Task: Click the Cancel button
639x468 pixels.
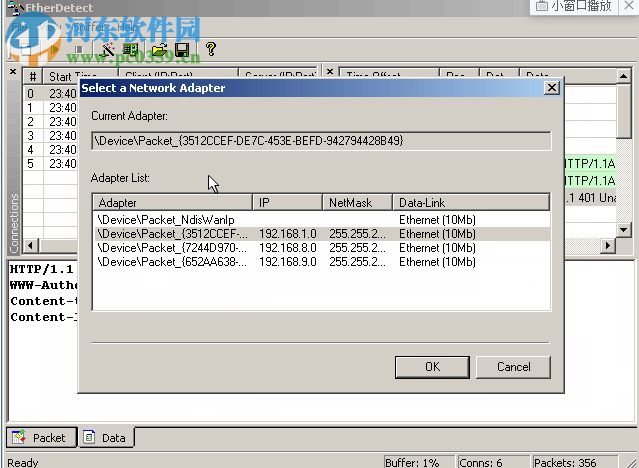Action: click(x=513, y=367)
